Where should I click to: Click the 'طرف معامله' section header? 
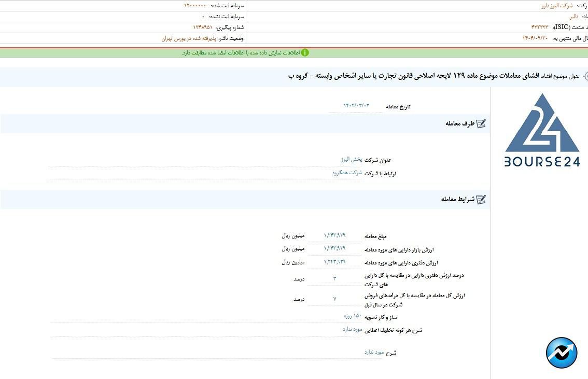point(460,123)
